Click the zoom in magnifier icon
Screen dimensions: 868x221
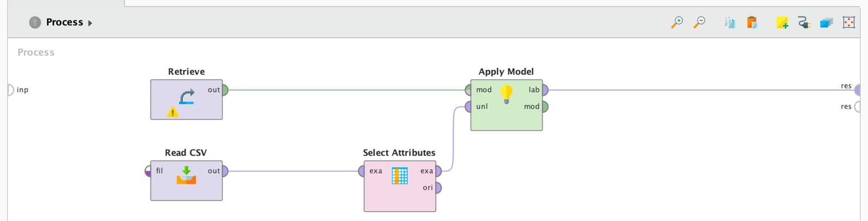677,22
